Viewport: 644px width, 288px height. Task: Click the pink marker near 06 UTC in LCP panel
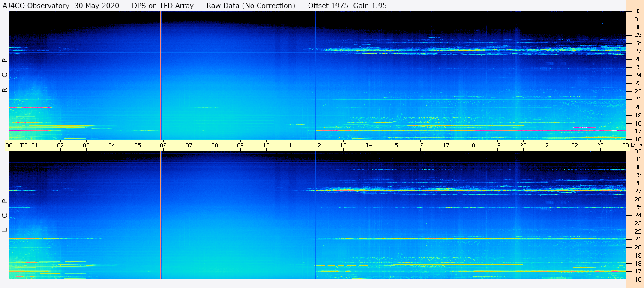click(x=161, y=215)
